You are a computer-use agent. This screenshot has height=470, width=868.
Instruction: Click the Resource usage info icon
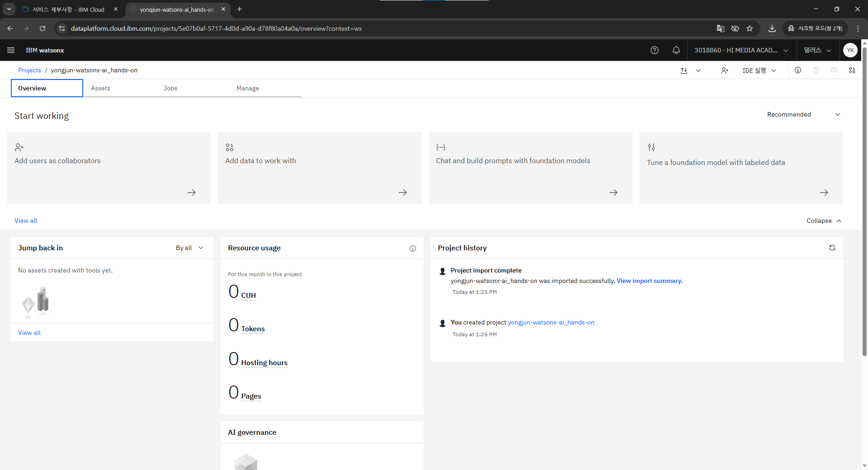(413, 248)
